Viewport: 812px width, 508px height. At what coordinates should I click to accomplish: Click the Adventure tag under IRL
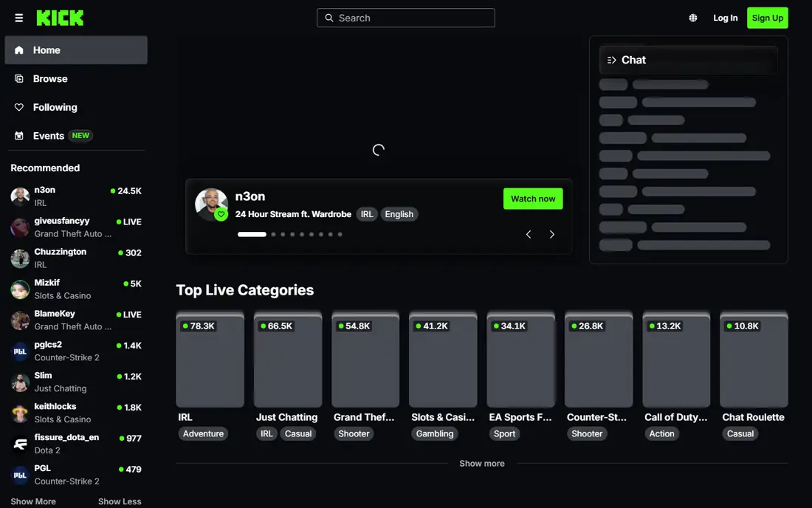tap(203, 434)
